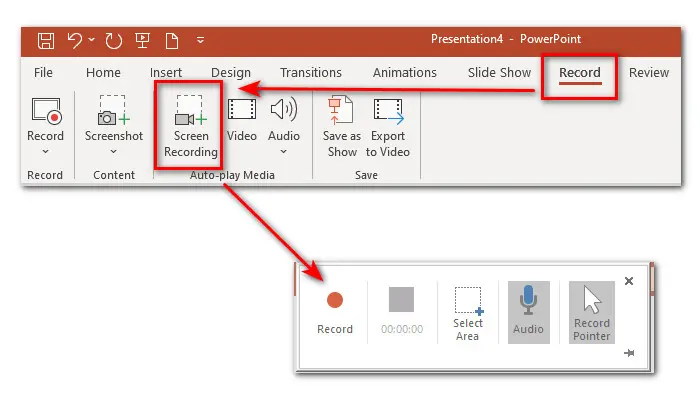Expand the Audio dropdown arrow
Screen dimensions: 700x407
283,152
